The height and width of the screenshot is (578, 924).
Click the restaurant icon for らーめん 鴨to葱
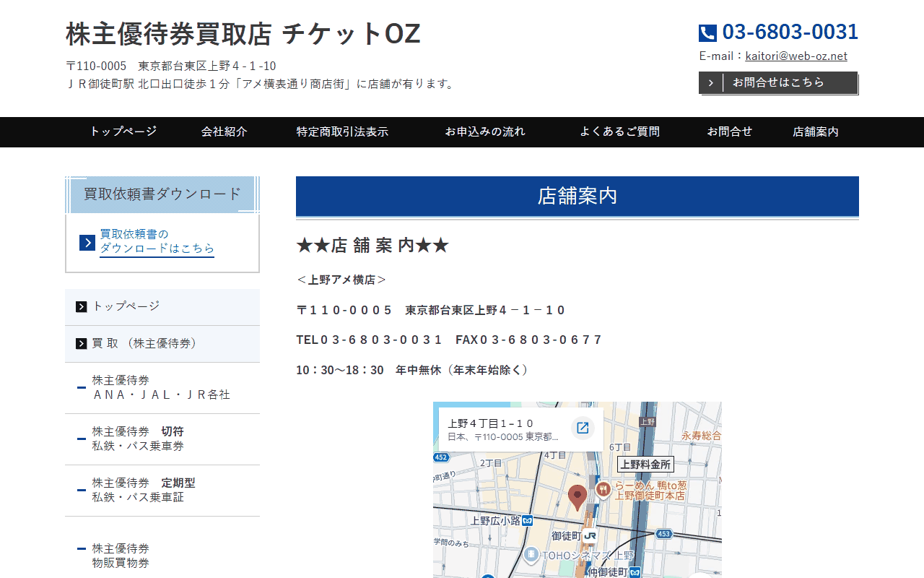click(x=604, y=489)
